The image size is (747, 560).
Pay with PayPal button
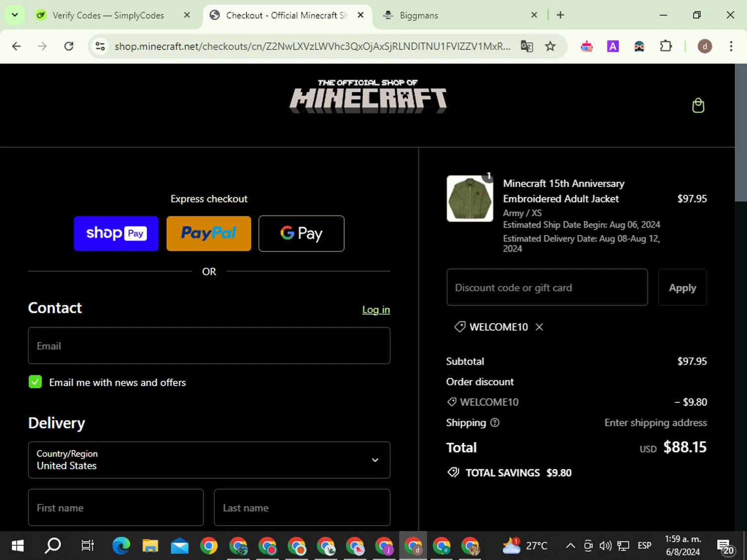pos(209,233)
